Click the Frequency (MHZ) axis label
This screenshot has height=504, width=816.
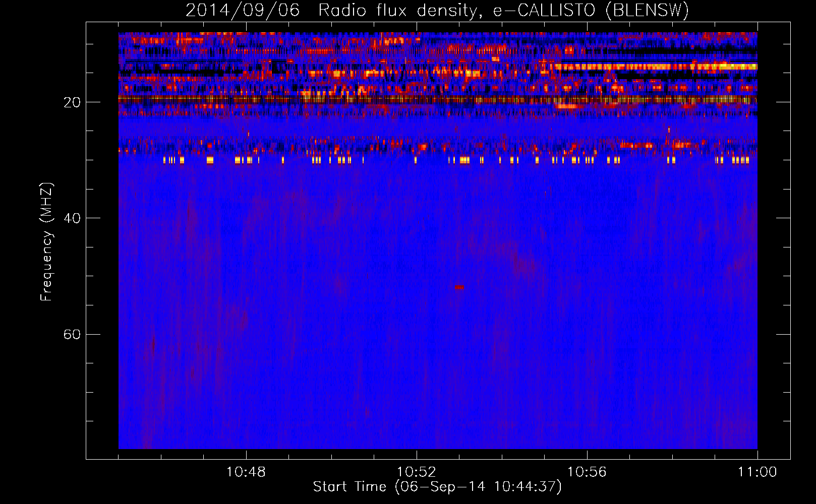[46, 242]
